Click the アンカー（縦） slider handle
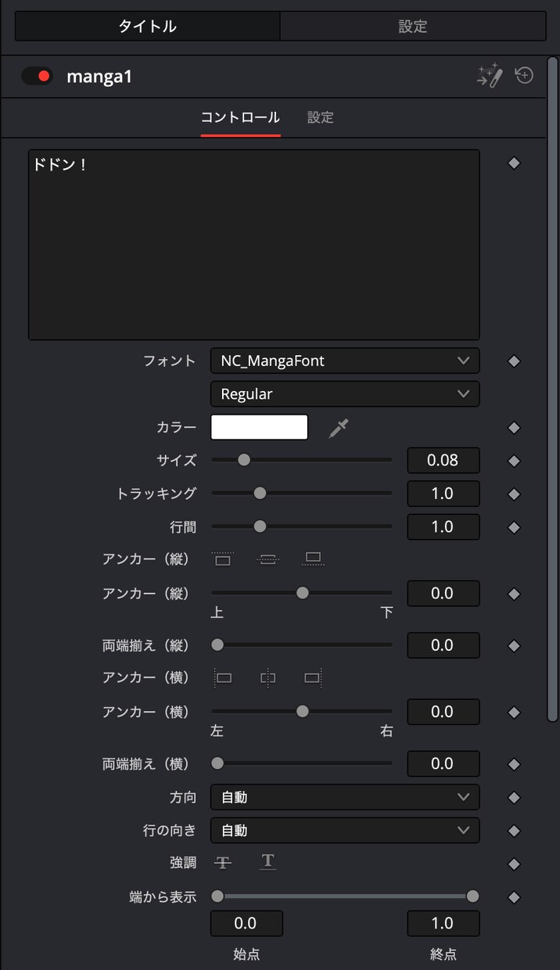560x970 pixels. [302, 593]
